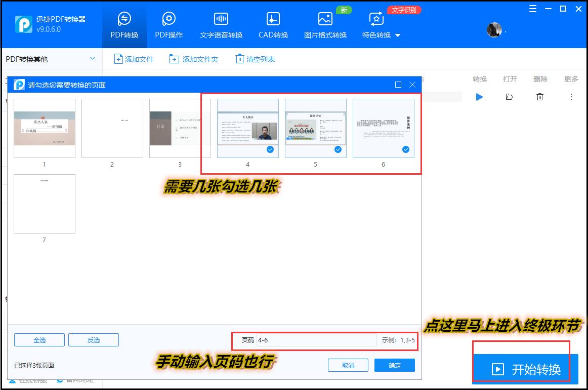Viewport: 588px width, 390px height.
Task: Start conversion via blue play arrow icon
Action: pos(479,97)
